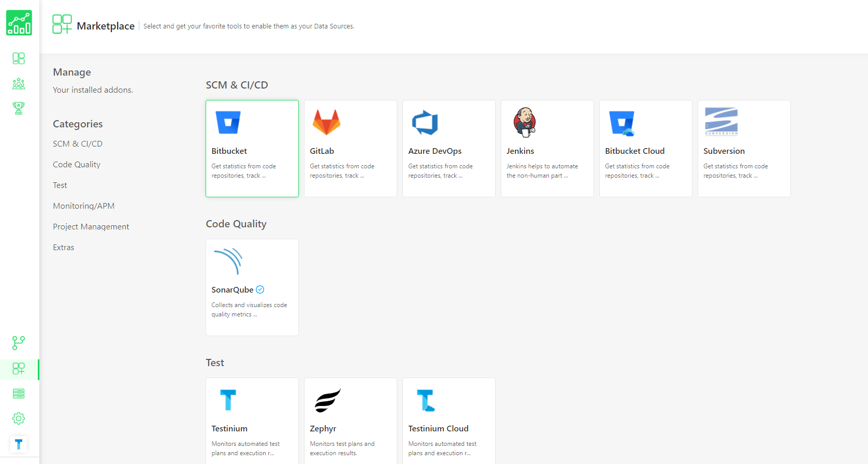This screenshot has height=464, width=868.
Task: Open the Bitbucket card title
Action: 229,151
